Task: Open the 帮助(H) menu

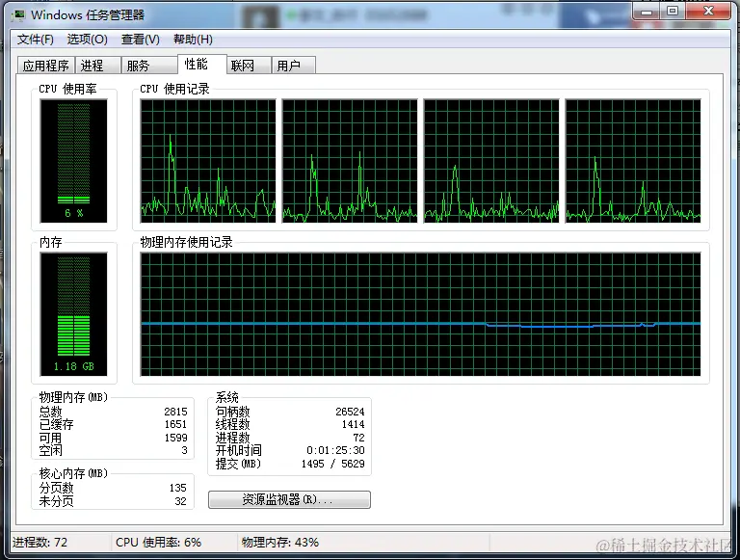Action: coord(193,40)
